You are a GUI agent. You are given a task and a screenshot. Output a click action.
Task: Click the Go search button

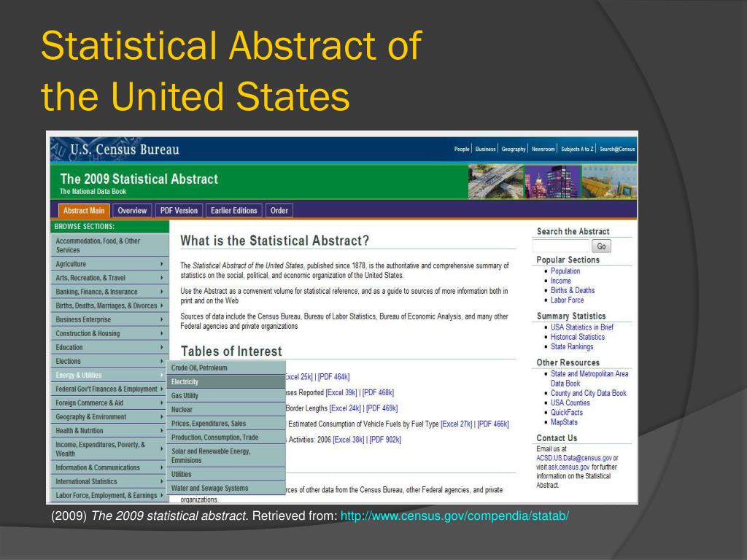pyautogui.click(x=601, y=246)
